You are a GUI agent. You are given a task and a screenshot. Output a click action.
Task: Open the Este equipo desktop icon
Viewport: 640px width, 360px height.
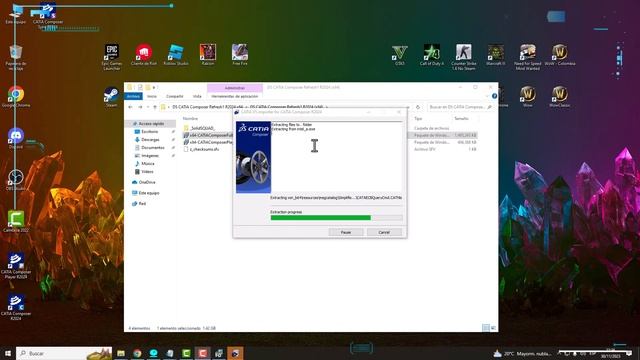[x=16, y=13]
